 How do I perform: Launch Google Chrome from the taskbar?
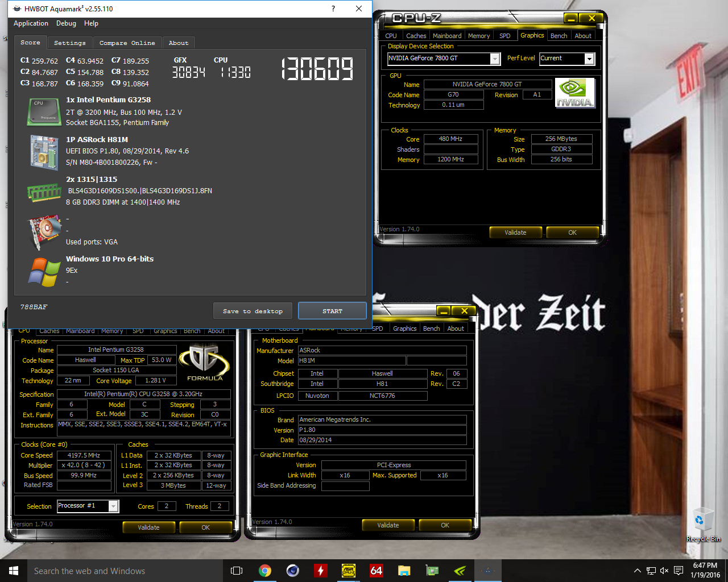point(265,571)
